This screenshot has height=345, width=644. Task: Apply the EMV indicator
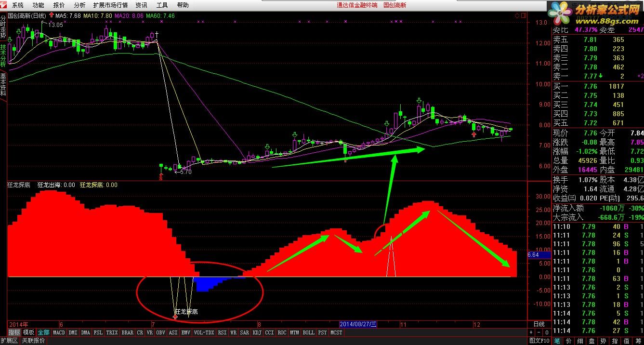[186, 332]
